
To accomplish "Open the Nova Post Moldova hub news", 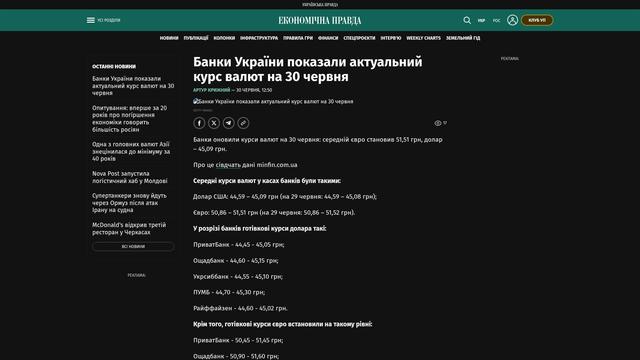I will tap(130, 177).
